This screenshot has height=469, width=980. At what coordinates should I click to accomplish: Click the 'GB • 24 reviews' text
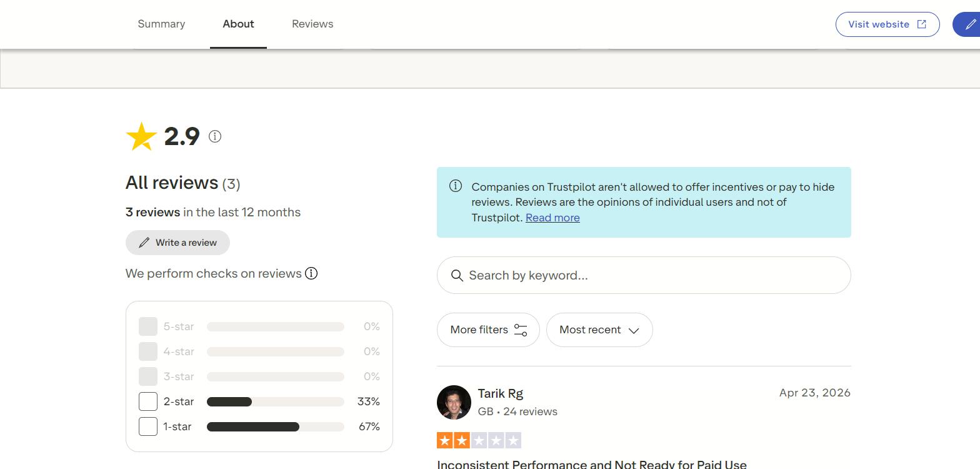coord(517,411)
